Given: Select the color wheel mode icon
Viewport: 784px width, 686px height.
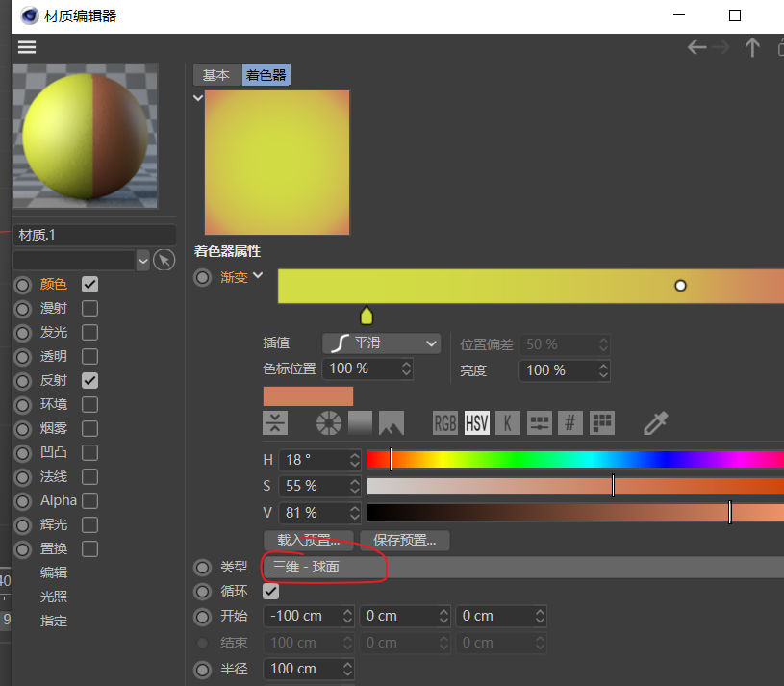Looking at the screenshot, I should tap(329, 422).
